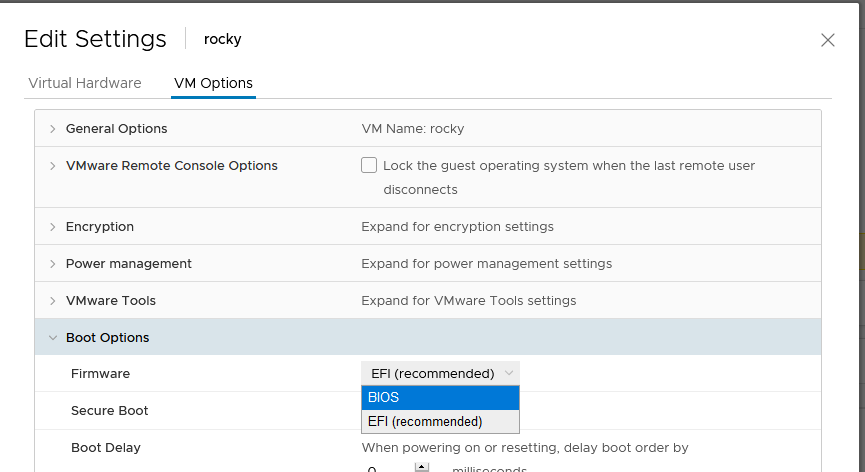865x472 pixels.
Task: Choose BIOS from firmware list
Action: pyautogui.click(x=440, y=398)
